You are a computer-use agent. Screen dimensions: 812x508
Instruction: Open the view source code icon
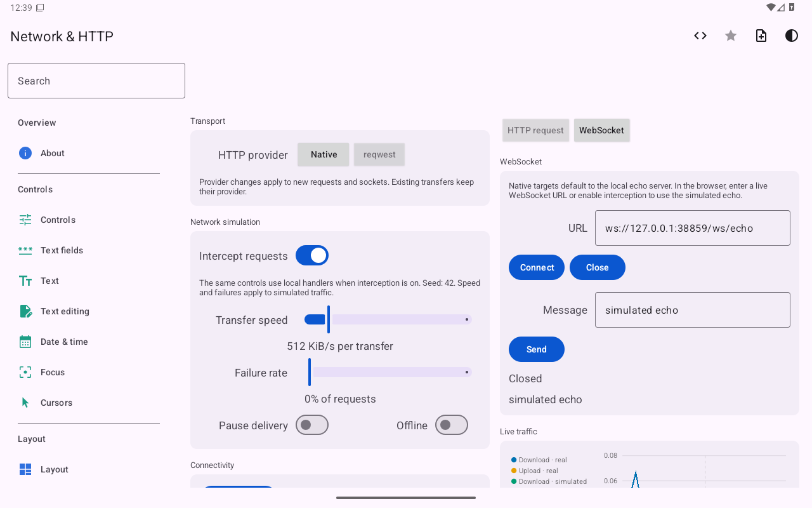coord(700,36)
